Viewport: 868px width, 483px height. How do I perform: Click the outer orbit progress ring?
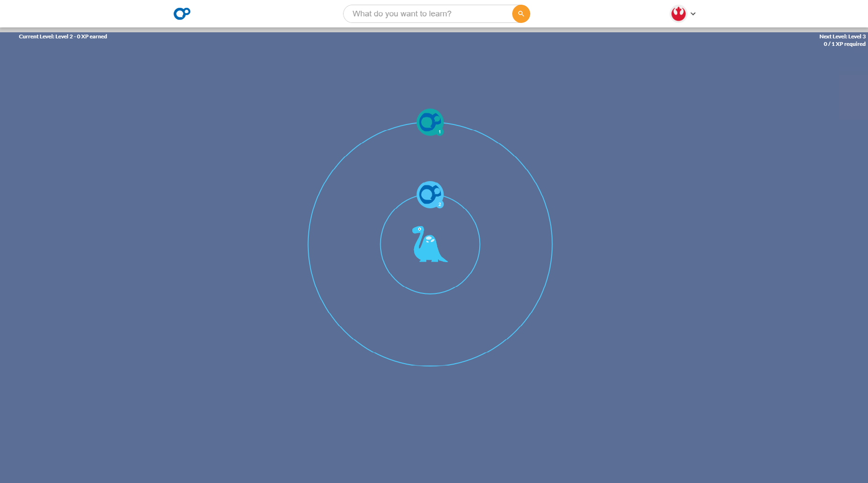click(430, 366)
